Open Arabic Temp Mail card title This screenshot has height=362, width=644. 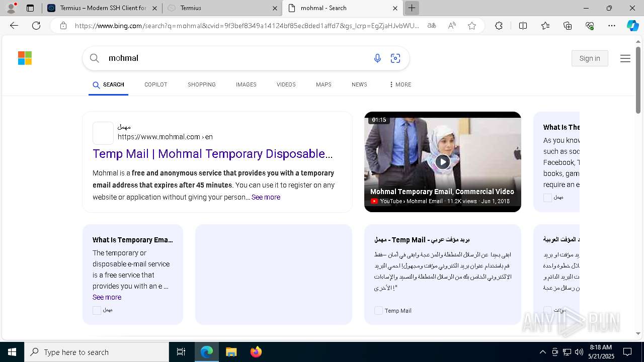pyautogui.click(x=422, y=240)
